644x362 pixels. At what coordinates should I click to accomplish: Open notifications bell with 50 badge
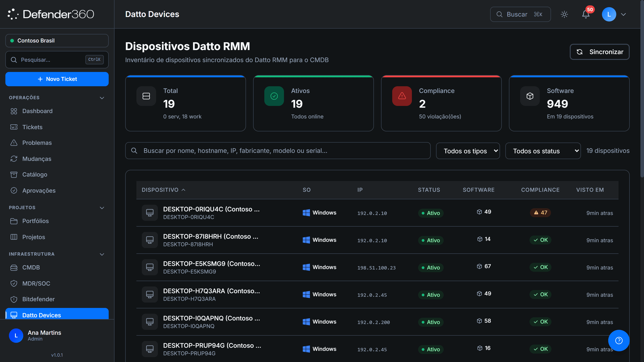click(586, 14)
